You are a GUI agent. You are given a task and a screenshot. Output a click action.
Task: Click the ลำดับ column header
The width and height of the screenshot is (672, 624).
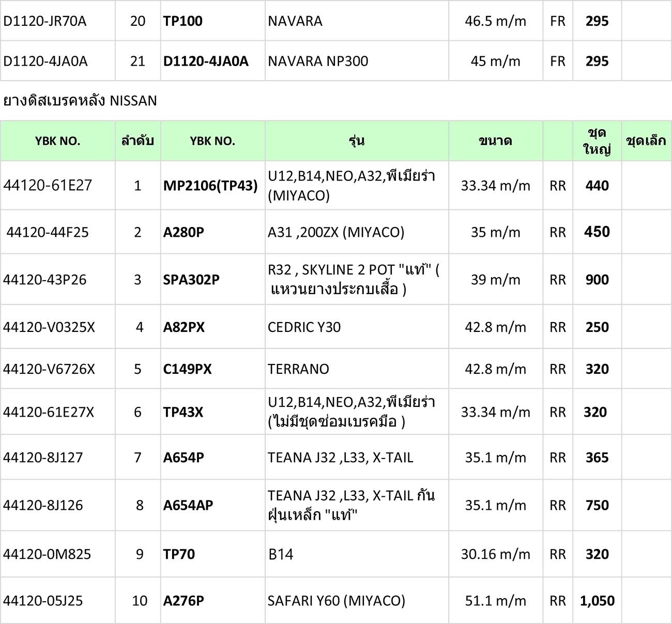tap(138, 141)
